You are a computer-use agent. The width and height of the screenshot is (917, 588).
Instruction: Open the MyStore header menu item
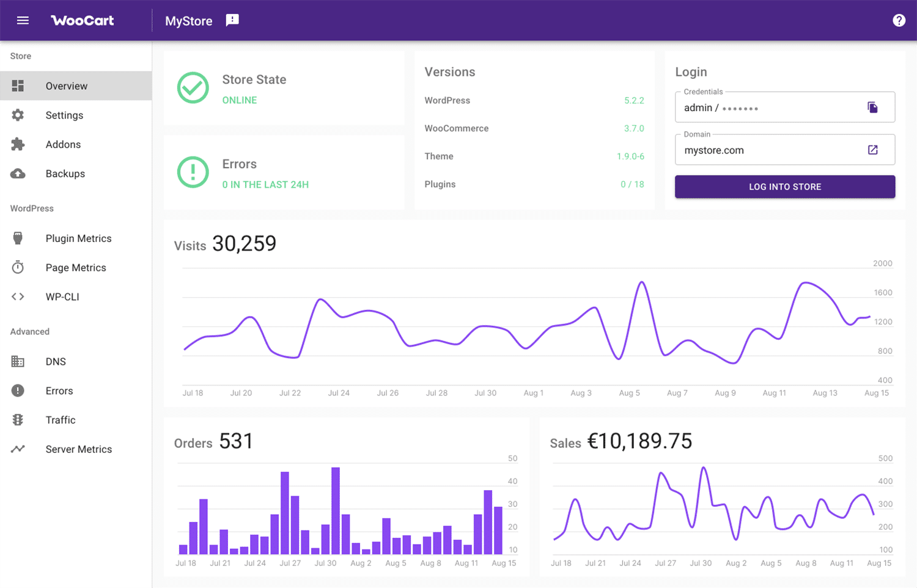(x=188, y=20)
